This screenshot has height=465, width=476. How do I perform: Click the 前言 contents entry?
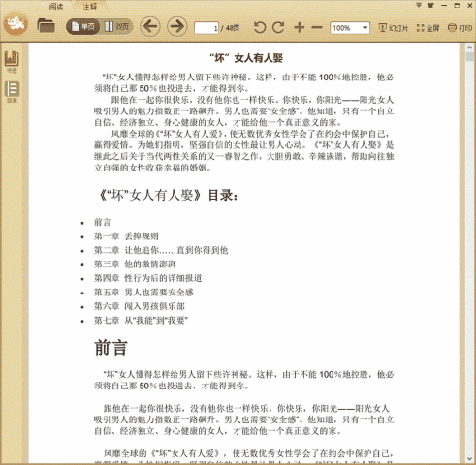click(102, 222)
